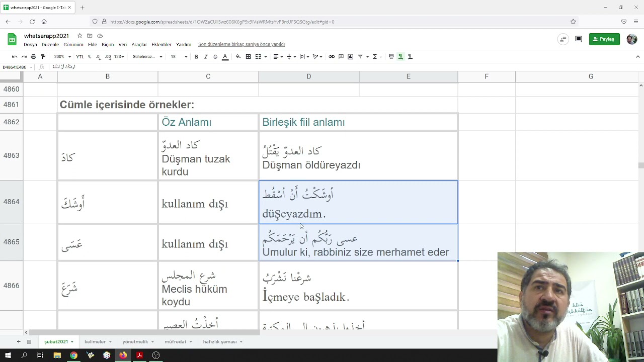The height and width of the screenshot is (362, 644).
Task: Insert a comment
Action: coord(341,57)
